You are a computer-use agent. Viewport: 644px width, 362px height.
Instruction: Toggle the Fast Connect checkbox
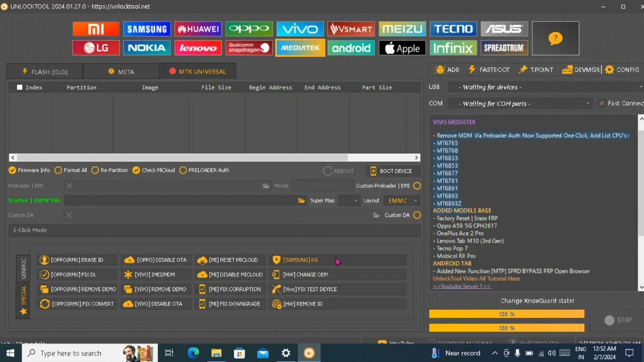click(602, 103)
